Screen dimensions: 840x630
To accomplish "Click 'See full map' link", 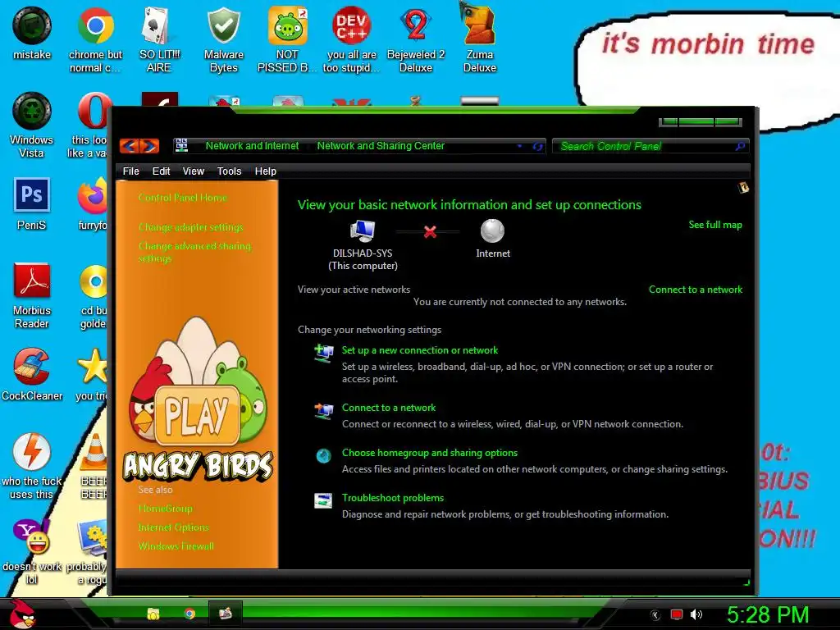I will (x=715, y=225).
